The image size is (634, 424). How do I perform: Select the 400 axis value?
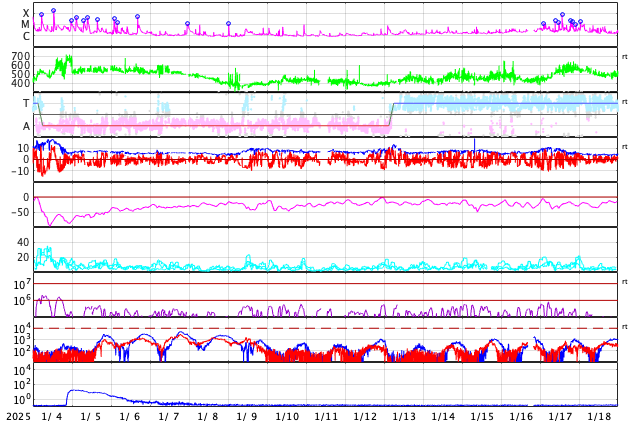tap(21, 83)
